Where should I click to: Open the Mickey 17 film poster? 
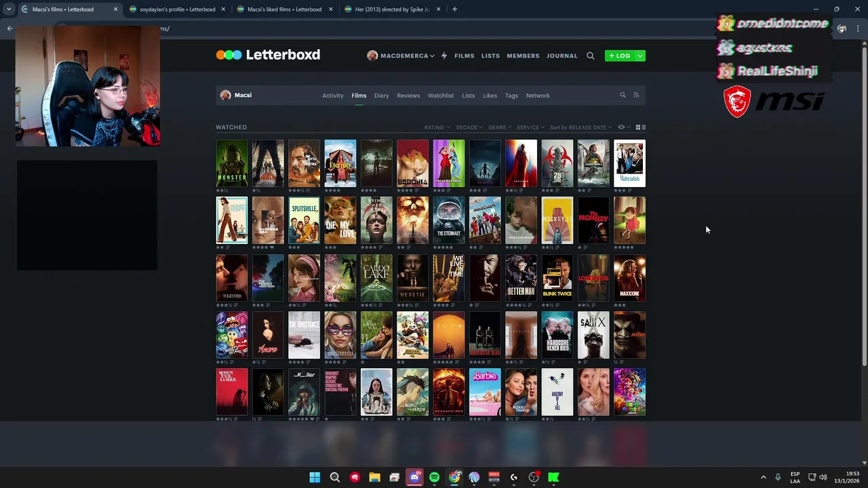pyautogui.click(x=557, y=220)
